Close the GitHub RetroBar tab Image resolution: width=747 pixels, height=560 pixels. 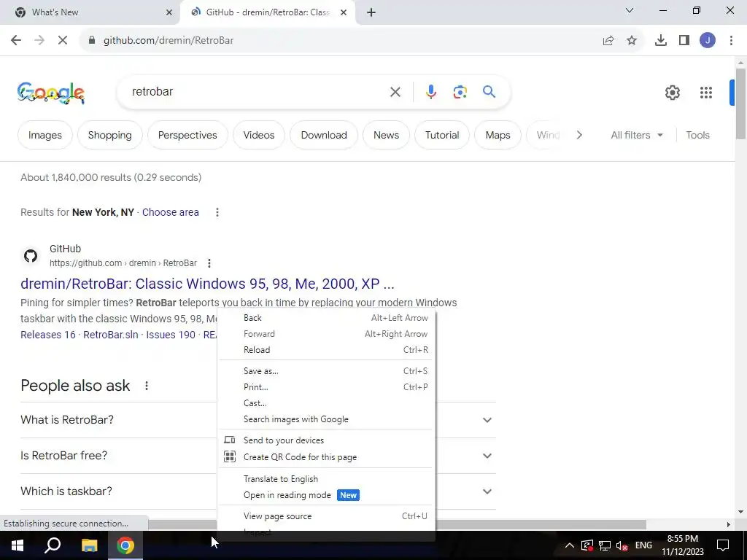(344, 12)
